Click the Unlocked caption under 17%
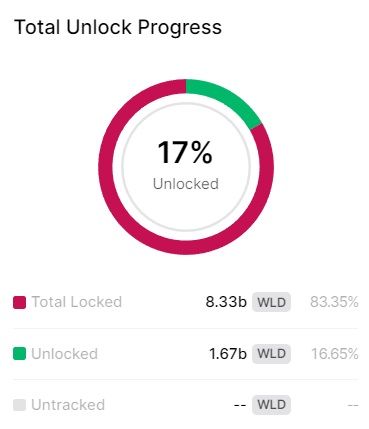The image size is (369, 429). tap(186, 184)
